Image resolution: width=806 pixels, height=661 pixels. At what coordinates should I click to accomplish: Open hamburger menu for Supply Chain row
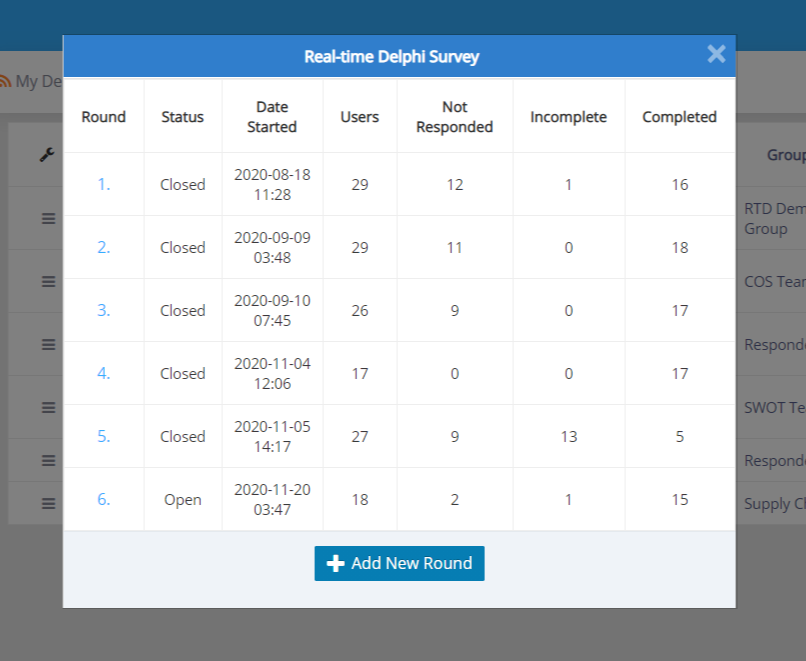coord(48,504)
